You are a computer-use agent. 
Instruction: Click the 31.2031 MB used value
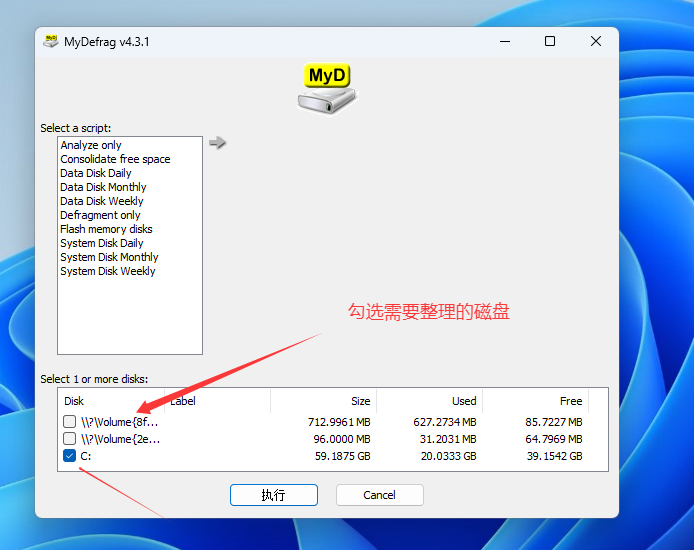pyautogui.click(x=448, y=439)
